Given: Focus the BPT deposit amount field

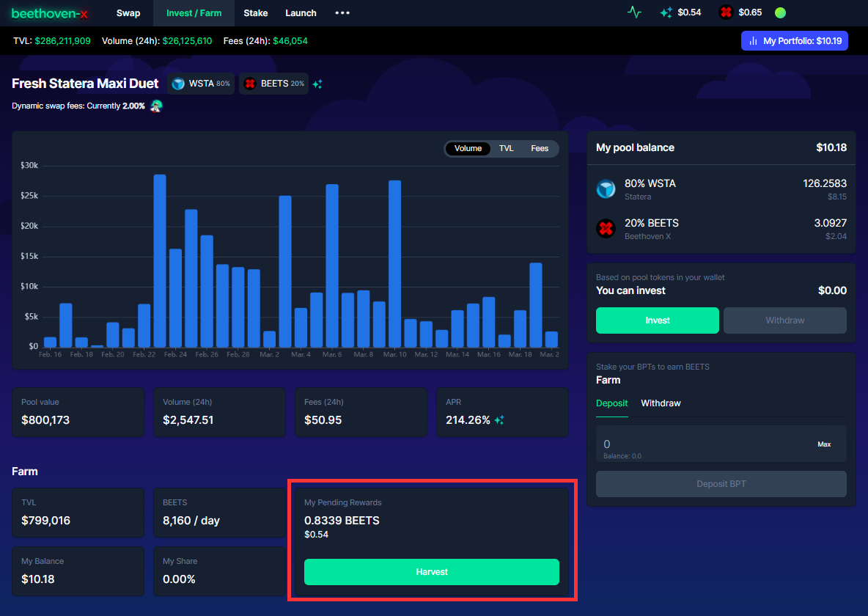Looking at the screenshot, I should pos(721,444).
